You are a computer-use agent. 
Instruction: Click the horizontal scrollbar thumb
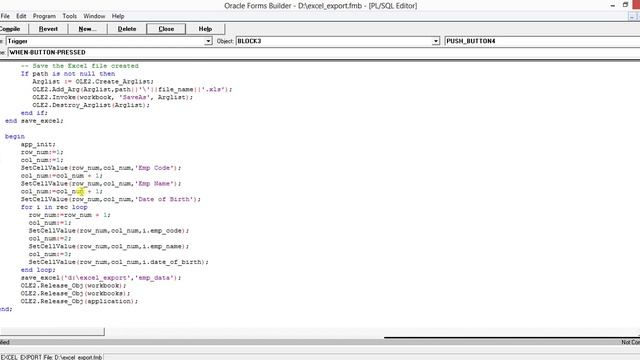click(52, 331)
